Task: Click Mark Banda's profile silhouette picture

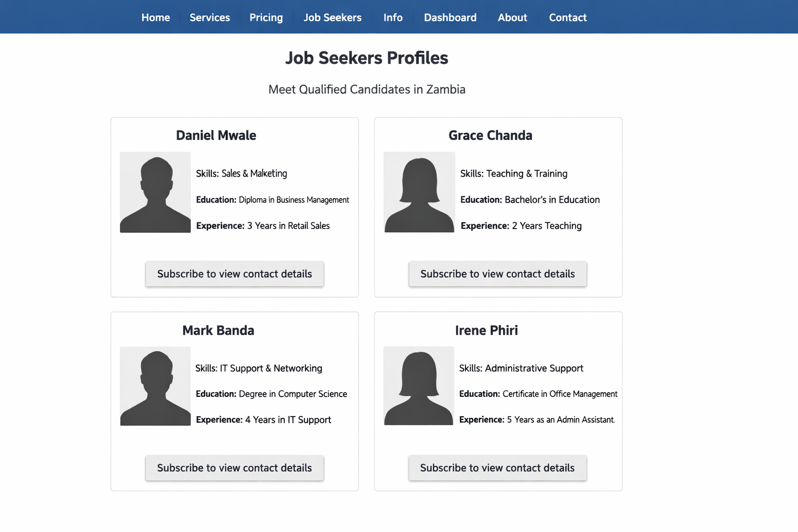Action: tap(155, 386)
